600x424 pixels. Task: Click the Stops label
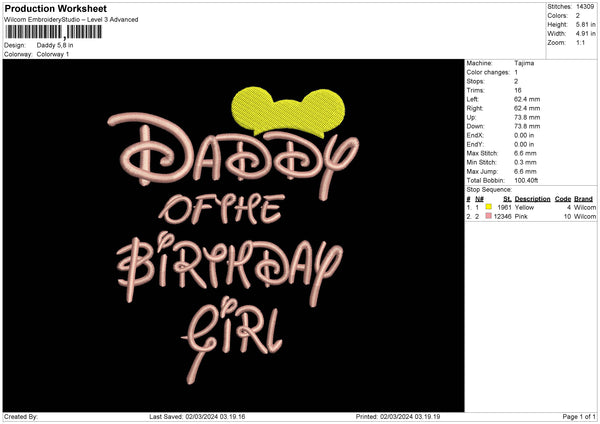point(475,82)
